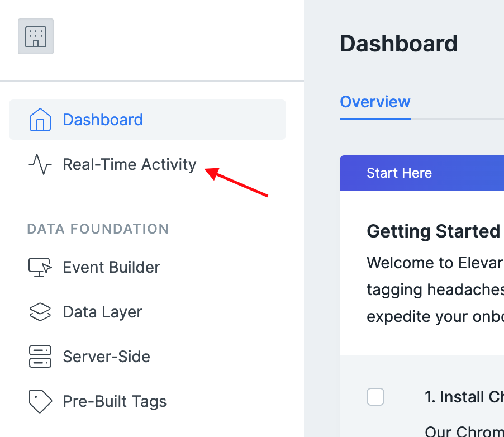This screenshot has height=437, width=504.
Task: Click the company building icon at top left
Action: 35,36
